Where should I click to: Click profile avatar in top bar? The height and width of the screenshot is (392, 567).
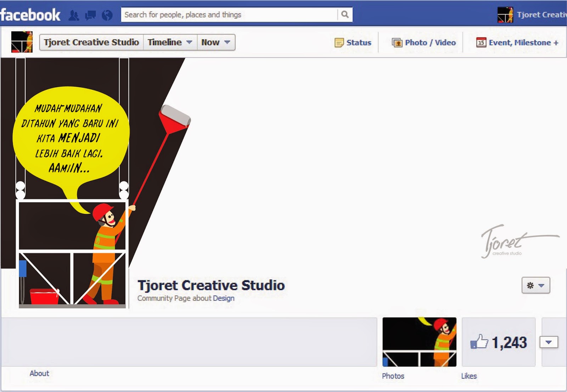coord(505,15)
